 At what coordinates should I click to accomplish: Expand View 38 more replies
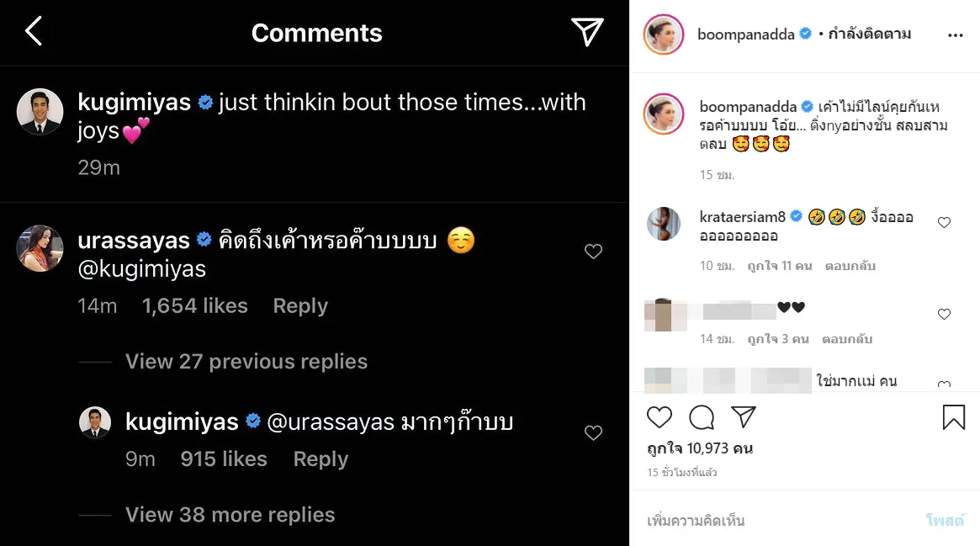coord(230,515)
